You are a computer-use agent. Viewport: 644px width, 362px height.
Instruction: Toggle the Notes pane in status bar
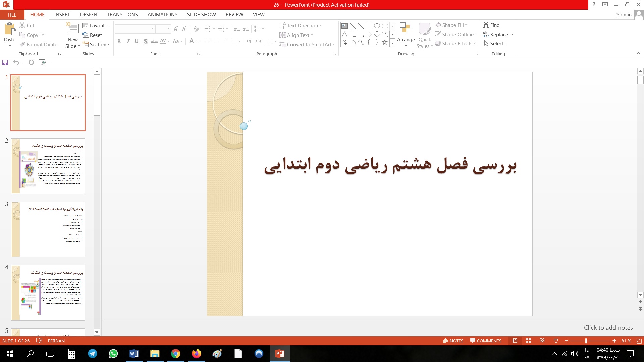pyautogui.click(x=453, y=341)
